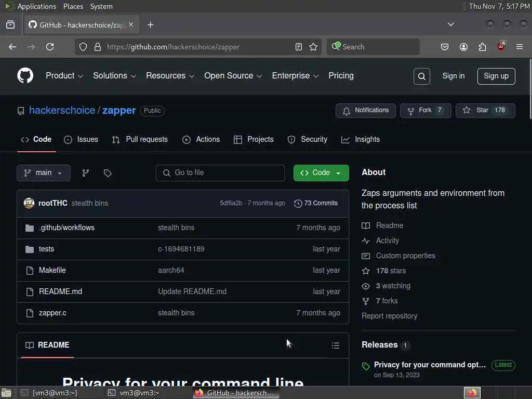This screenshot has width=532, height=399.
Task: Open the main branch selector dropdown
Action: point(44,173)
